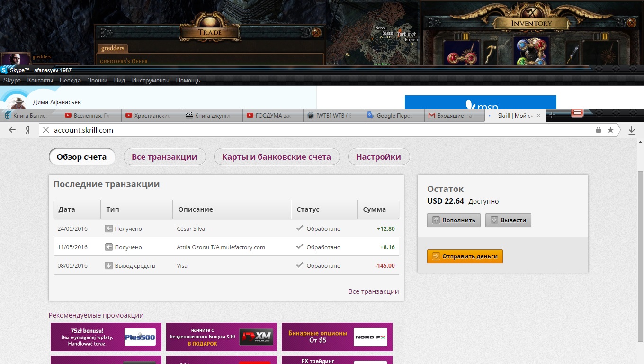The width and height of the screenshot is (644, 364).
Task: Select César Silva description cell
Action: coord(191,228)
